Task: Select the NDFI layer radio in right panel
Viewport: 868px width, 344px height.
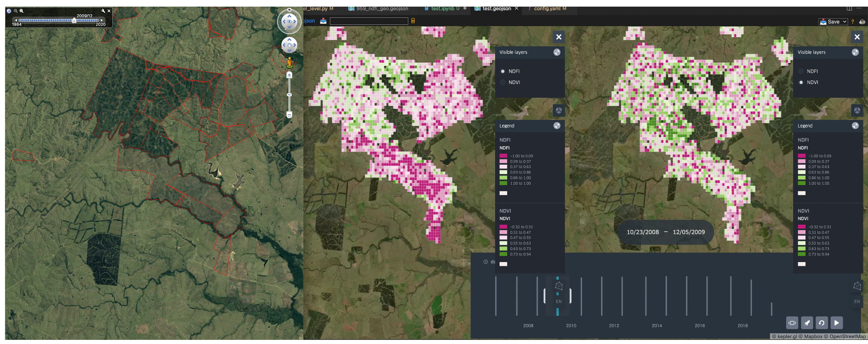Action: 801,71
